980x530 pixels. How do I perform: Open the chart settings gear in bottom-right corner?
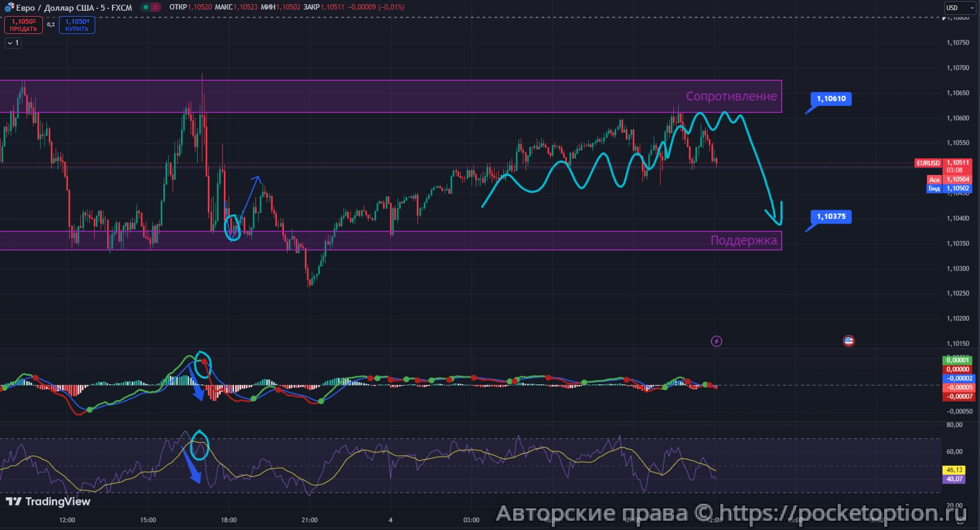(x=960, y=520)
